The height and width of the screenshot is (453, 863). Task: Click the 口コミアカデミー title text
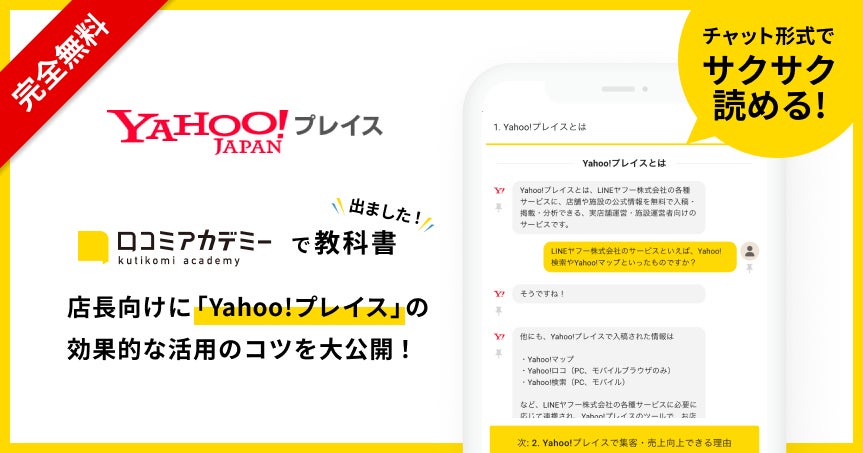[x=194, y=241]
